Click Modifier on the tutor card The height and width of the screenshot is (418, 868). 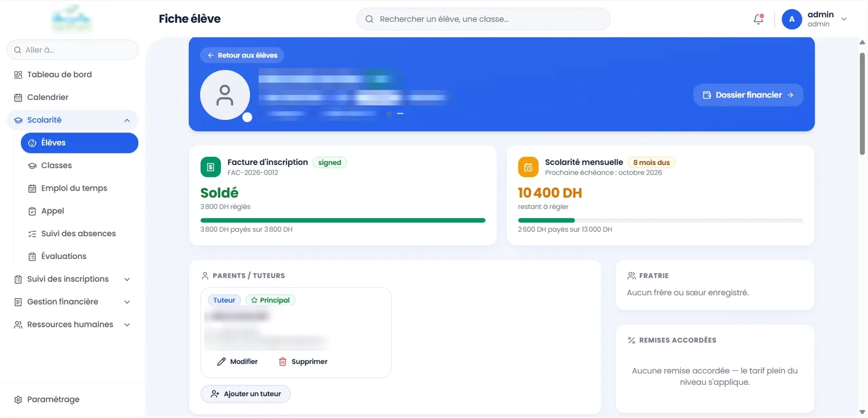(x=238, y=362)
